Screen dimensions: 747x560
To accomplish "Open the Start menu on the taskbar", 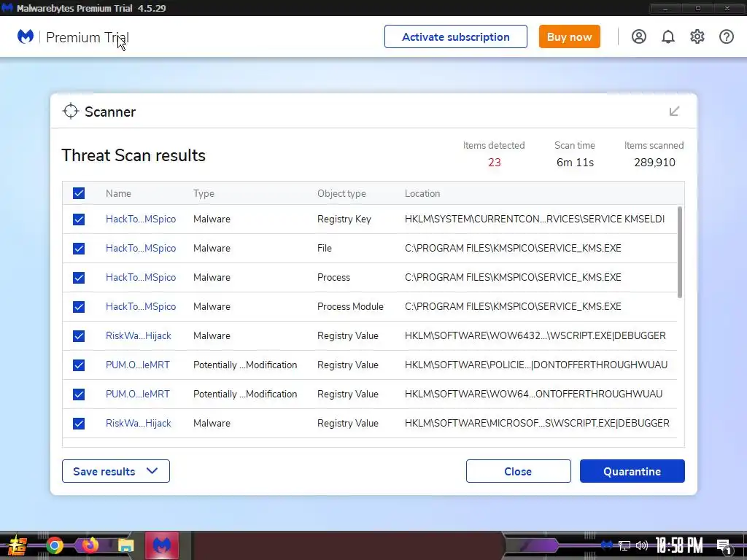I will coord(17,545).
